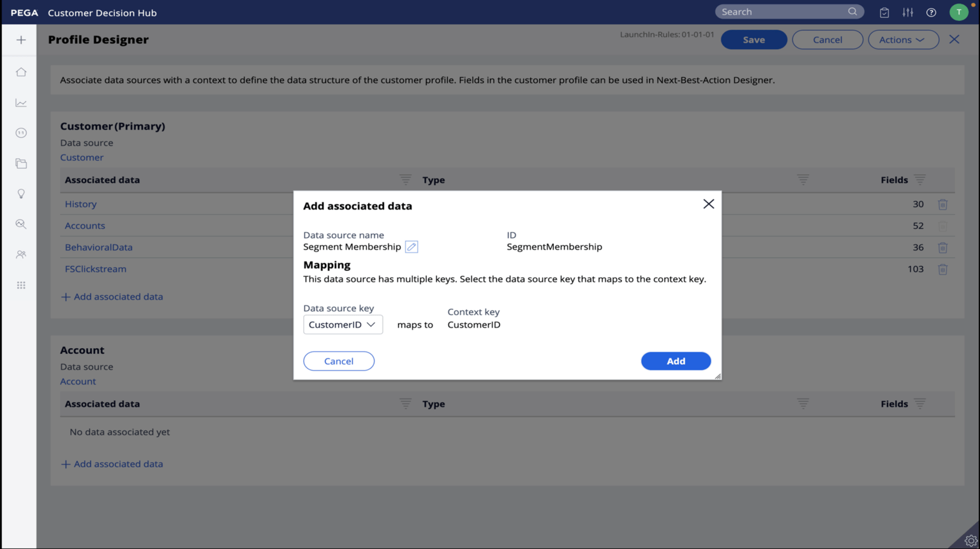Click the help question mark icon

tap(931, 12)
